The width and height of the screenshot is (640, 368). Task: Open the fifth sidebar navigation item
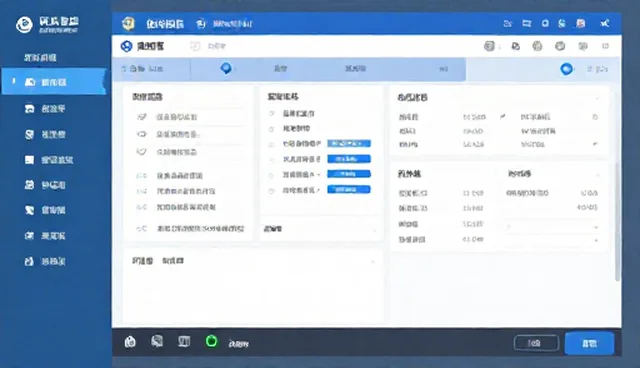pos(45,185)
